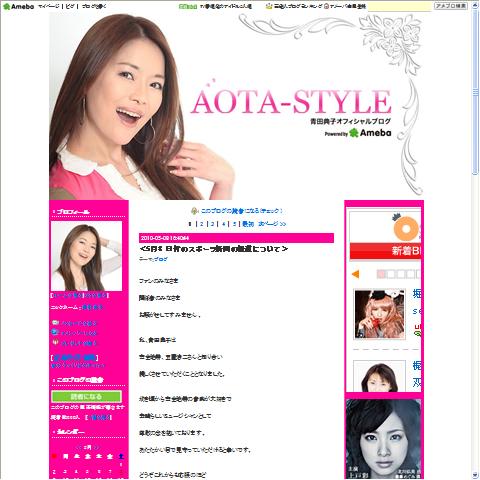Click the first pink pager square in right widget
Screen dimensions: 480x480
pos(381,274)
